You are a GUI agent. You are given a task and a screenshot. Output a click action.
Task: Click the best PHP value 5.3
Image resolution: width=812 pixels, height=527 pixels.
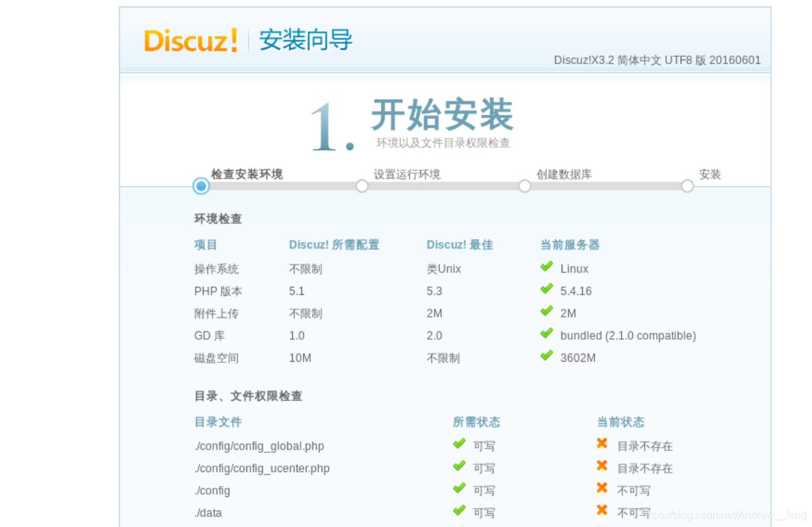tap(434, 291)
